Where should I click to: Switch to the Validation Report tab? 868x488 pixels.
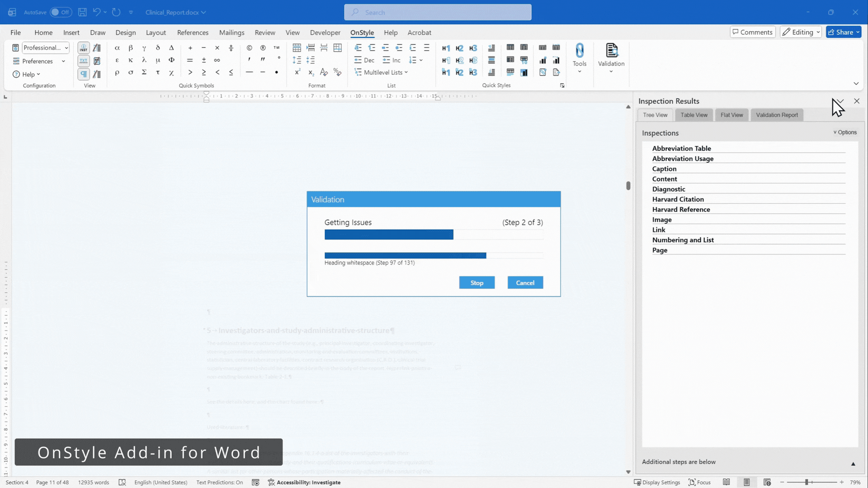(x=777, y=115)
